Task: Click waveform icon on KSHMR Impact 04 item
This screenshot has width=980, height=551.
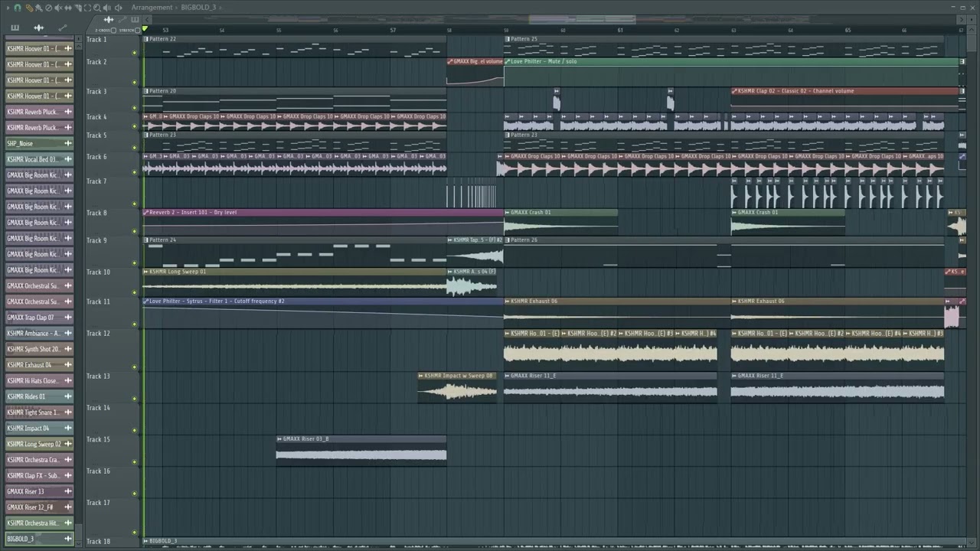Action: [67, 429]
